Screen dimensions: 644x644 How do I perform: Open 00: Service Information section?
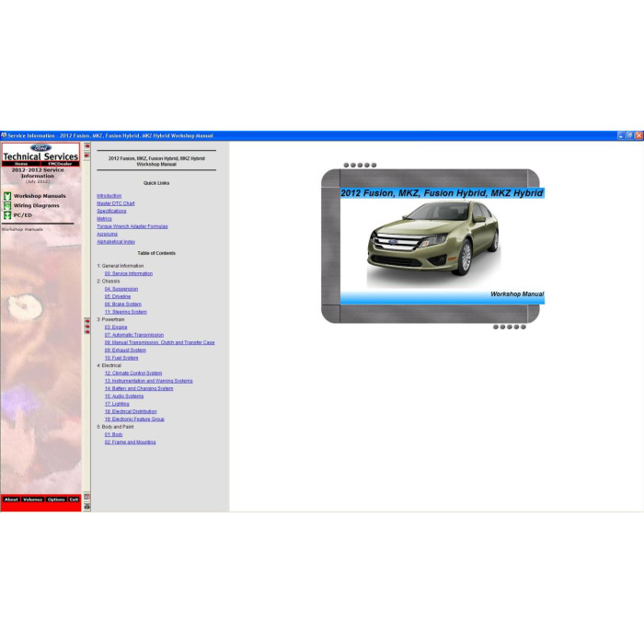point(129,273)
